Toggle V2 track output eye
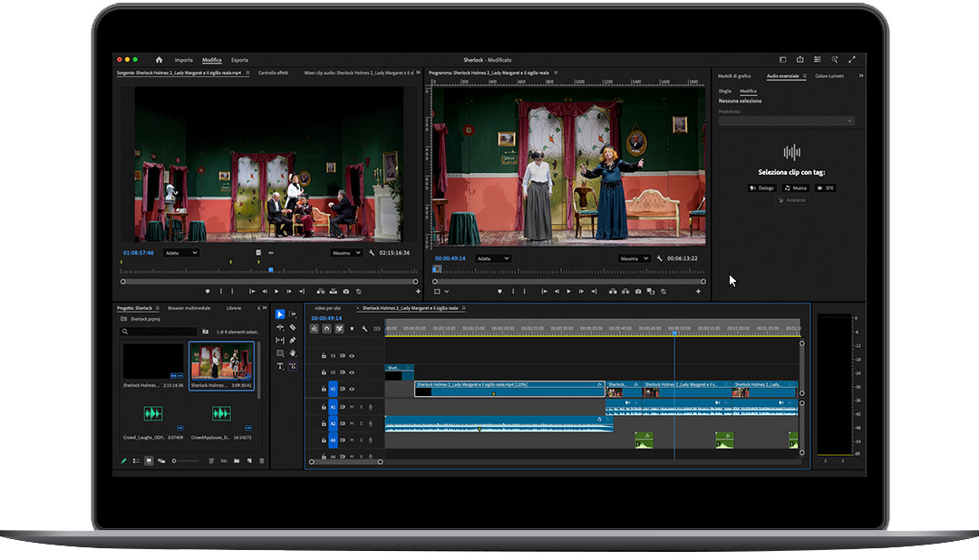This screenshot has height=560, width=979. point(352,372)
